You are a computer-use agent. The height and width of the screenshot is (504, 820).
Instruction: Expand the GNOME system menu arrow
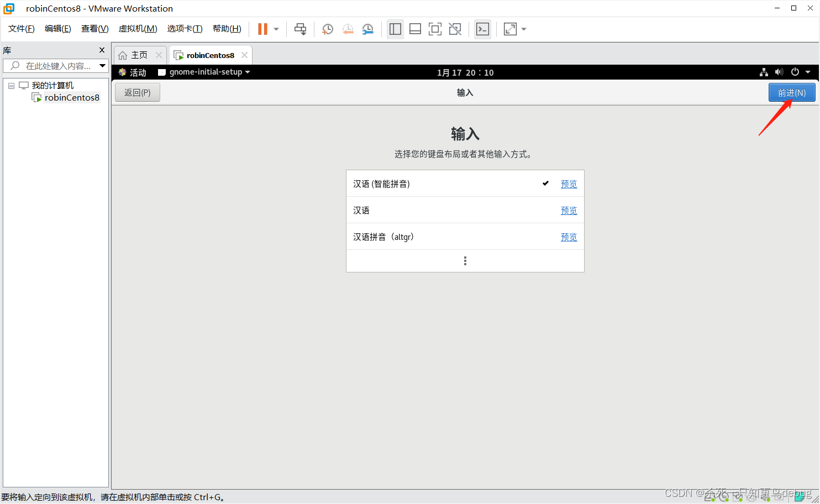coord(808,72)
